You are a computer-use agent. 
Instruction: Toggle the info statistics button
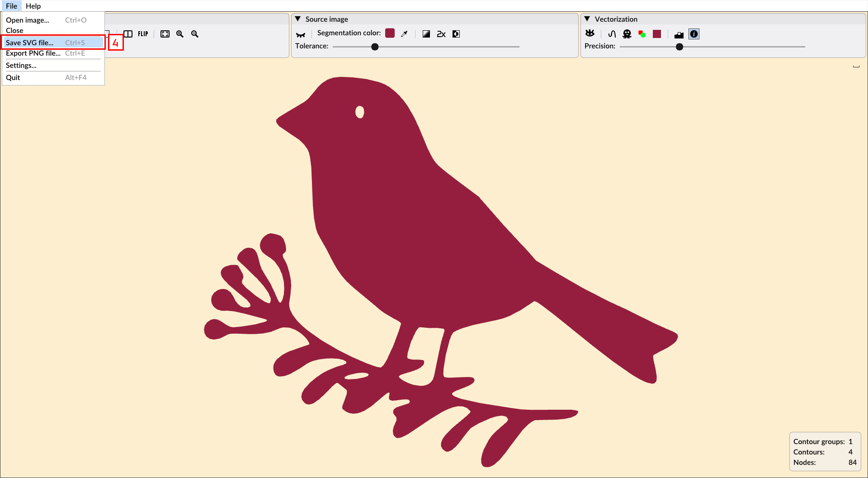(x=694, y=34)
